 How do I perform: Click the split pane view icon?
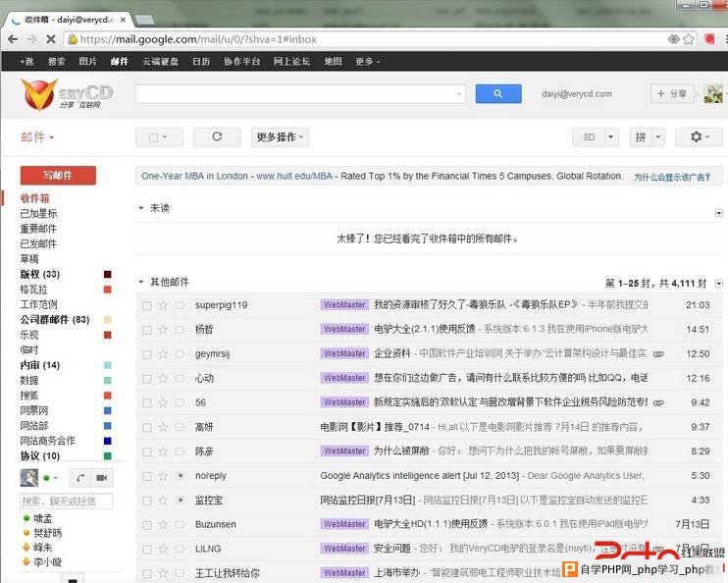tap(589, 136)
